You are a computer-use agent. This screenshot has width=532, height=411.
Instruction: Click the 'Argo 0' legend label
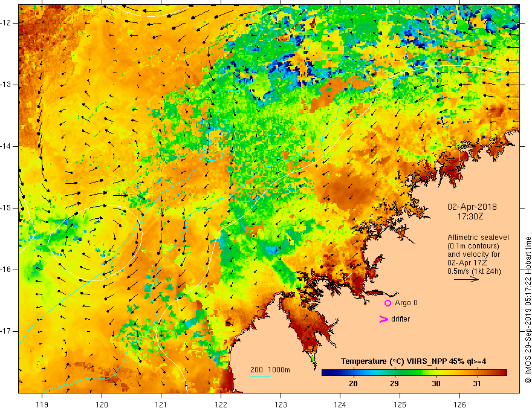click(x=406, y=303)
